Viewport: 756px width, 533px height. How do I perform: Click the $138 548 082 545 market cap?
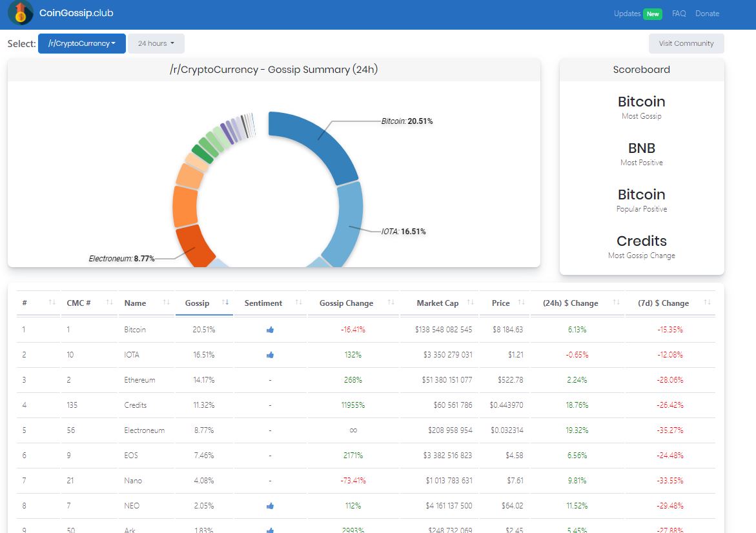tap(444, 330)
